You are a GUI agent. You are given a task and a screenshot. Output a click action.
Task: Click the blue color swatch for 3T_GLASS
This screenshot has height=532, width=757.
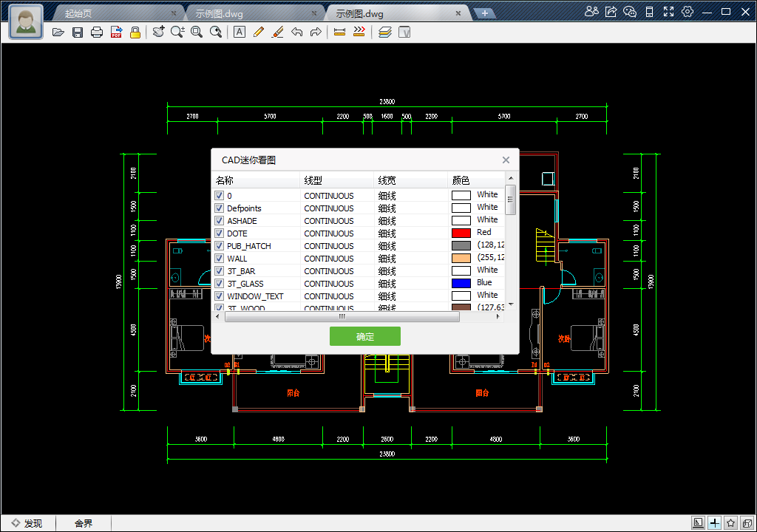point(461,283)
